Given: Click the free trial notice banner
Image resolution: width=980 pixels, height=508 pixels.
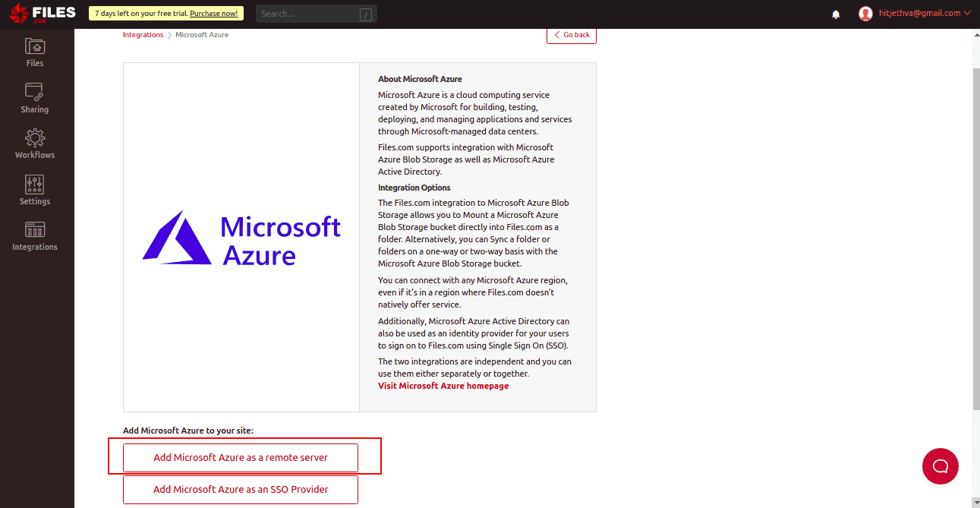Looking at the screenshot, I should (x=166, y=14).
